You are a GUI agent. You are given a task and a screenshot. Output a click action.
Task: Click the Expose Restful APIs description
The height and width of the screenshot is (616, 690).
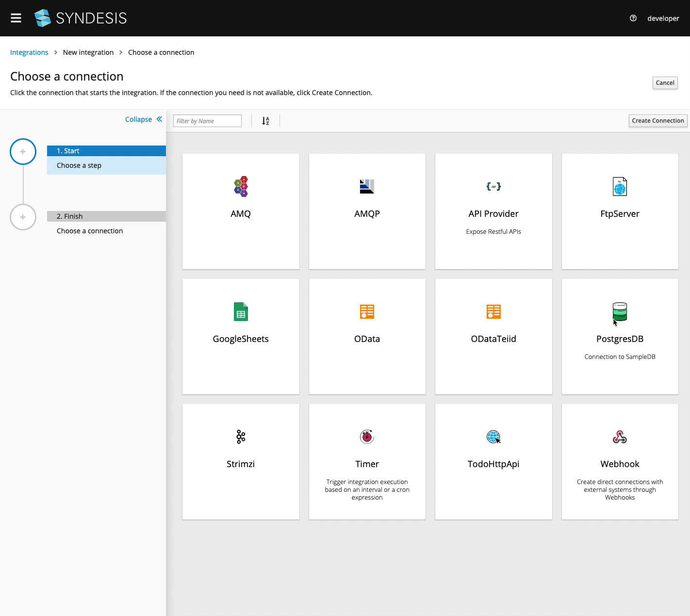click(x=493, y=232)
